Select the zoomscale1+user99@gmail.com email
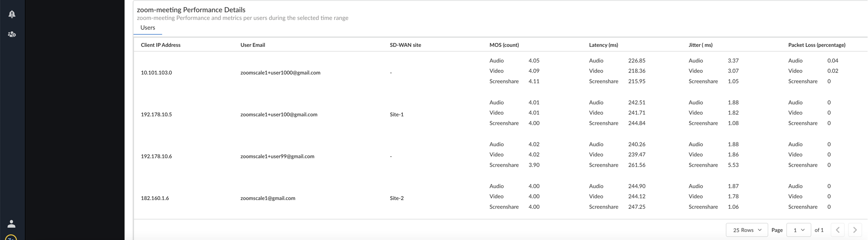The image size is (868, 240). pos(277,156)
